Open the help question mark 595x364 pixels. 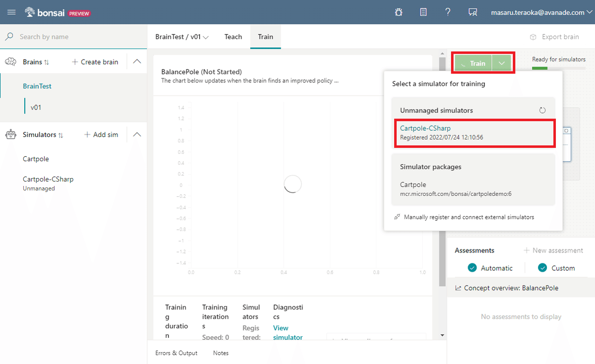[448, 12]
